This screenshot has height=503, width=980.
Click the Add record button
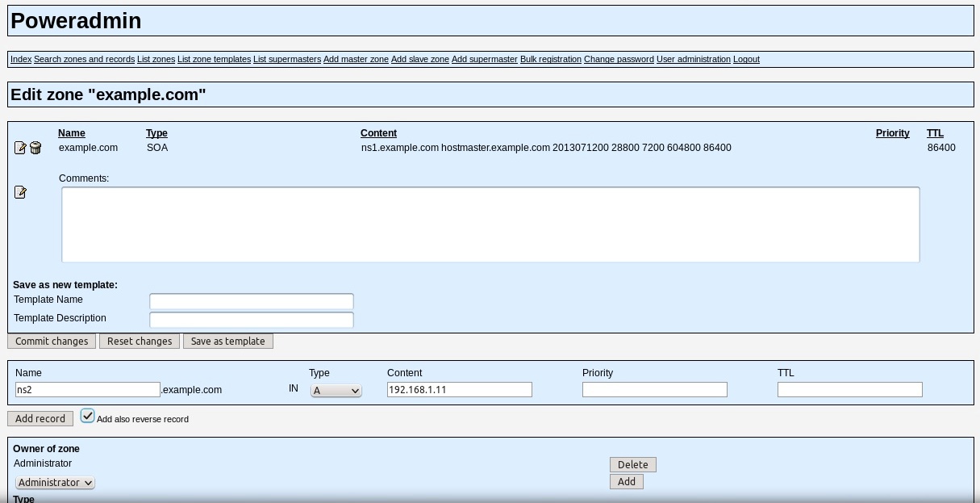(40, 418)
